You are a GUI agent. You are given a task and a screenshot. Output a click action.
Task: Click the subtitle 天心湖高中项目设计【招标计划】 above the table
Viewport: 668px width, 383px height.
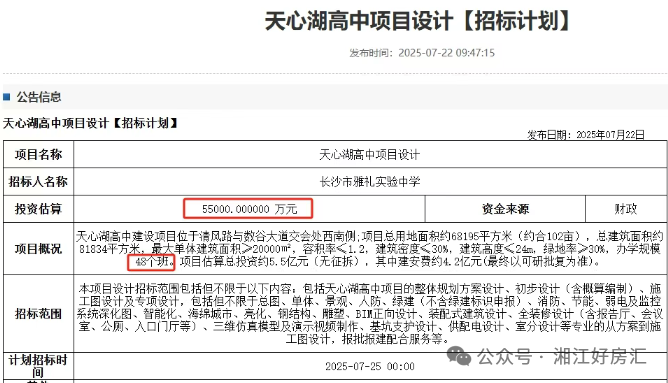90,124
